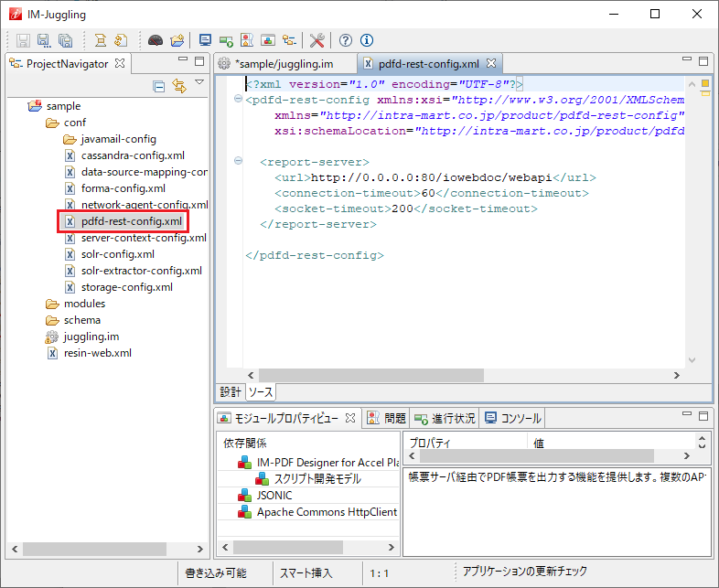Click the project navigator tree toolbar icon
The width and height of the screenshot is (719, 588).
point(289,40)
